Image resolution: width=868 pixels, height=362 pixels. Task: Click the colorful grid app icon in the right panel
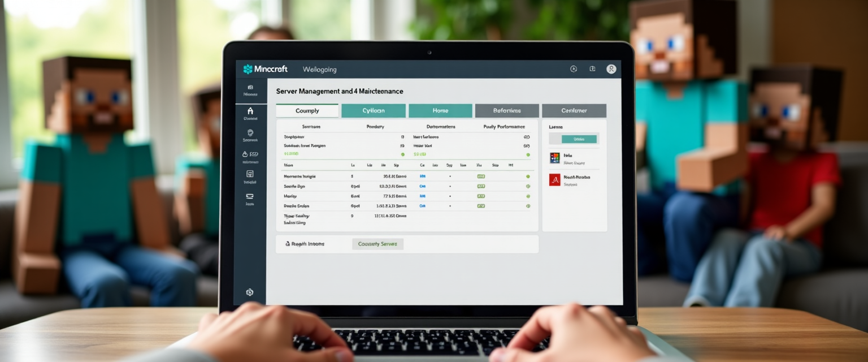tap(554, 158)
